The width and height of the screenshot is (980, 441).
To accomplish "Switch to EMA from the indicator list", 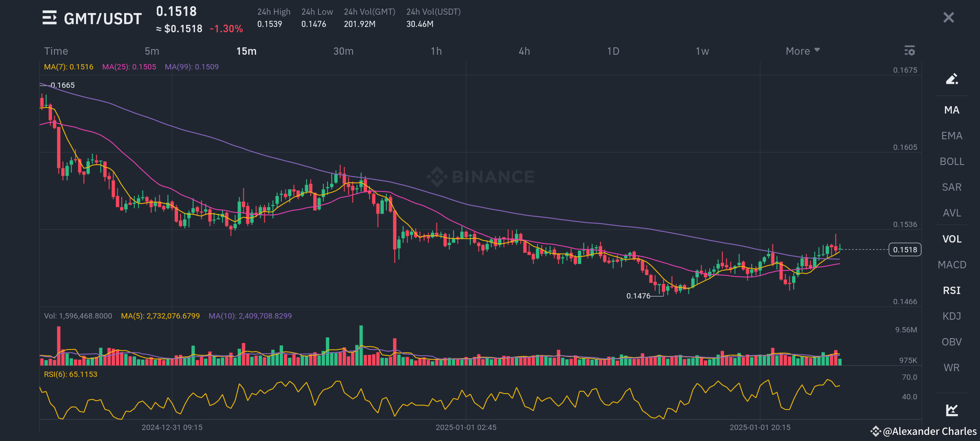I will coord(951,136).
